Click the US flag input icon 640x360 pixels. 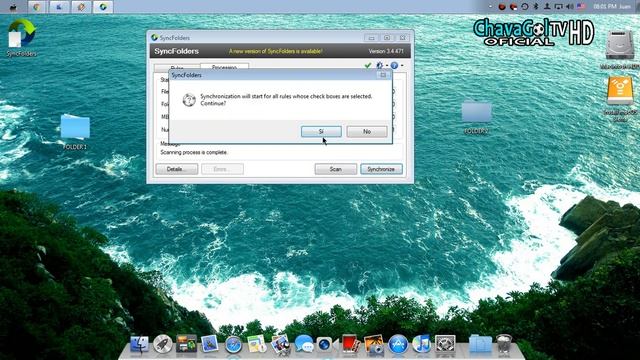(x=581, y=7)
